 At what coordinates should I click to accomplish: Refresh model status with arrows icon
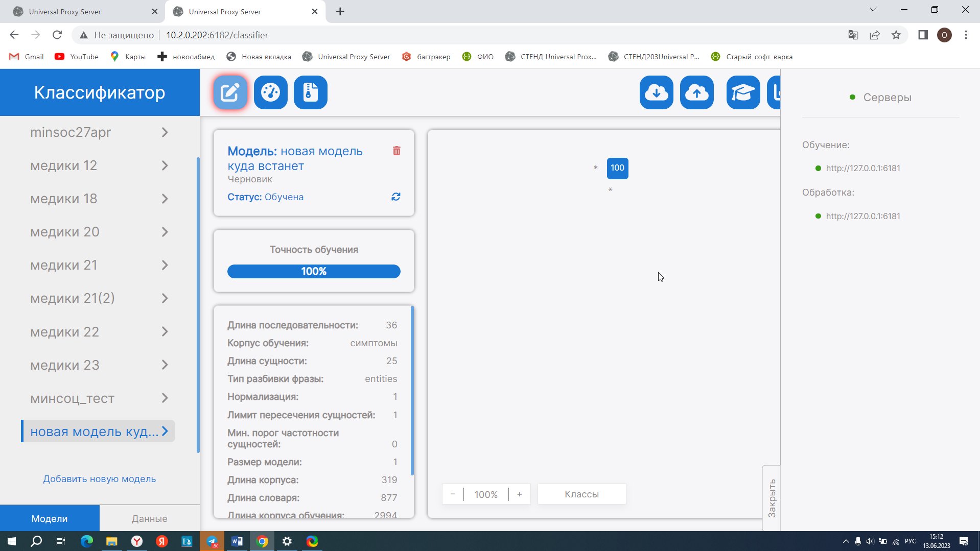pos(395,197)
